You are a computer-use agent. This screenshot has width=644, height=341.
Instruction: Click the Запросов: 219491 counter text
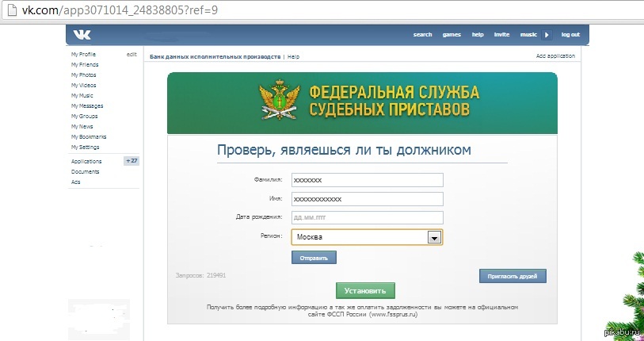click(x=200, y=275)
